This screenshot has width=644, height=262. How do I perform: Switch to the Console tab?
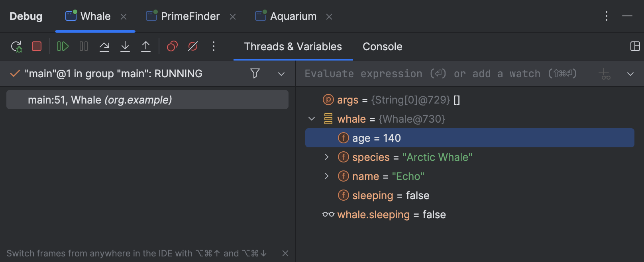pyautogui.click(x=382, y=47)
